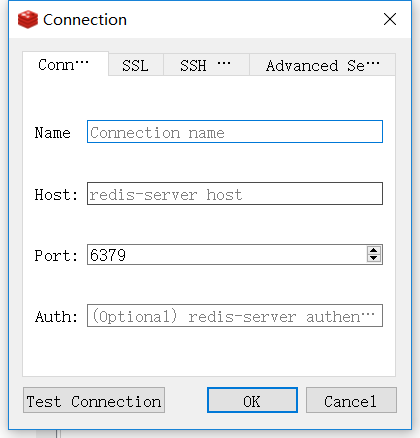Screen dimensions: 420x438
Task: Click the Test Connection button
Action: pyautogui.click(x=94, y=400)
